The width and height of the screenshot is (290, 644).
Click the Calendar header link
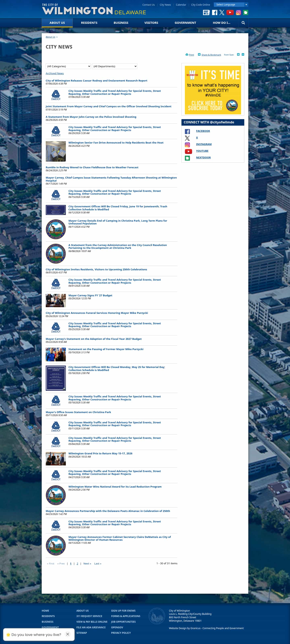pos(181,5)
